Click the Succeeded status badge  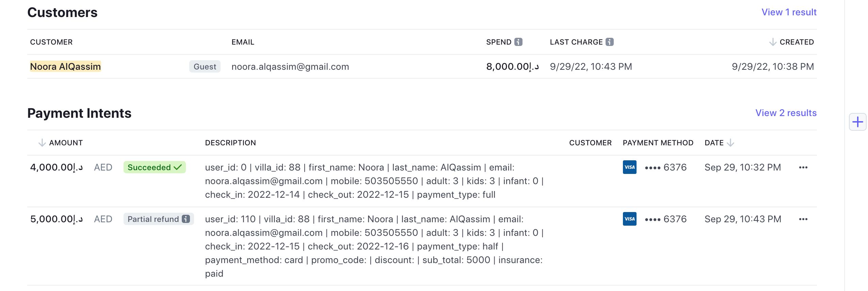tap(154, 167)
